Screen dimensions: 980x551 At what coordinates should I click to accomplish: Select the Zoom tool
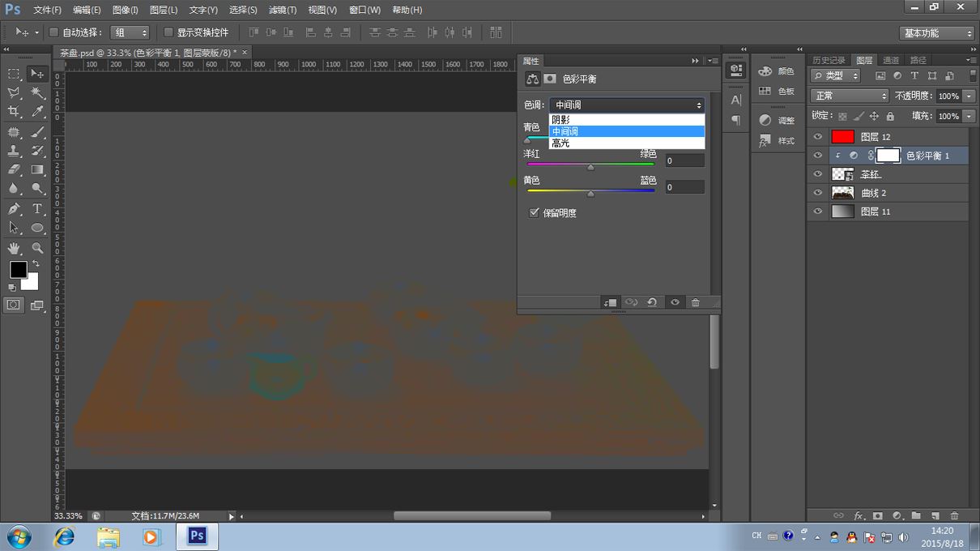pyautogui.click(x=37, y=248)
